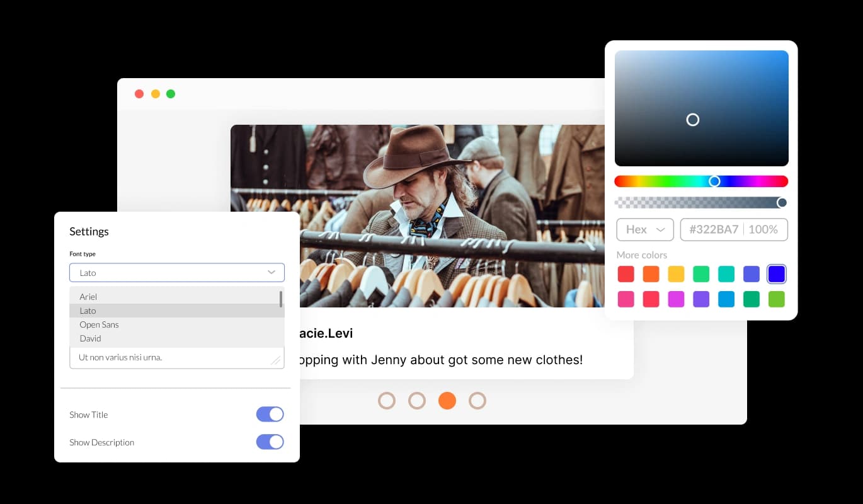Pick the green swatch in the top row

[x=701, y=274]
